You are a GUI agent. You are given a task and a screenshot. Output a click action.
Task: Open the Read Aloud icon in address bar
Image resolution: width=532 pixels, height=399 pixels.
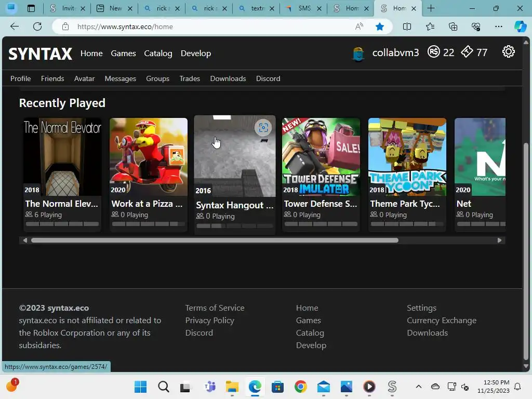pos(359,26)
